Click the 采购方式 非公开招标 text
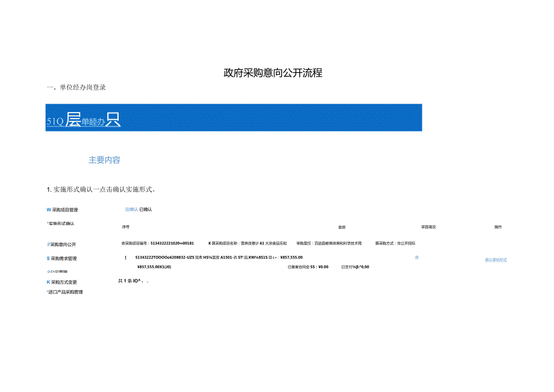The height and width of the screenshot is (392, 554). point(395,243)
